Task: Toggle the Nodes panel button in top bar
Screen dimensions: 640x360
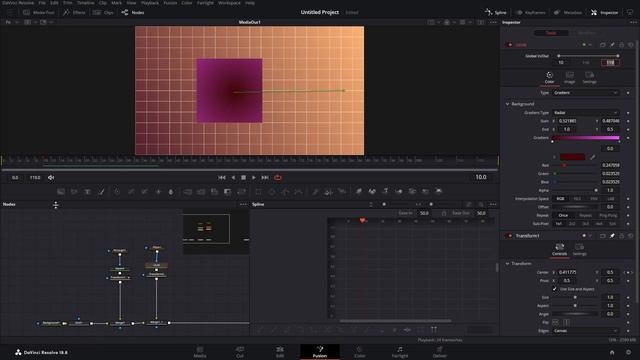Action: click(133, 12)
